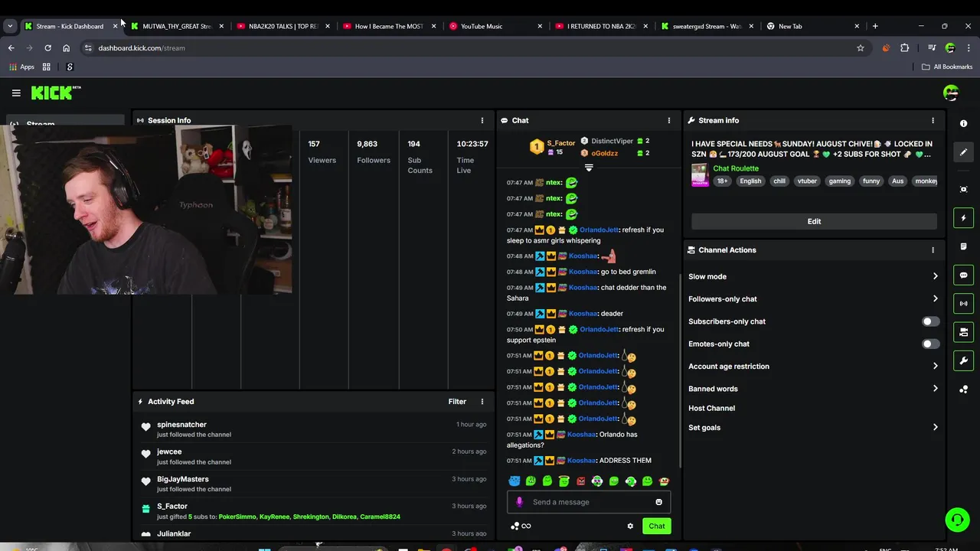980x551 pixels.
Task: Open Activity Feed three-dot menu
Action: coord(482,401)
